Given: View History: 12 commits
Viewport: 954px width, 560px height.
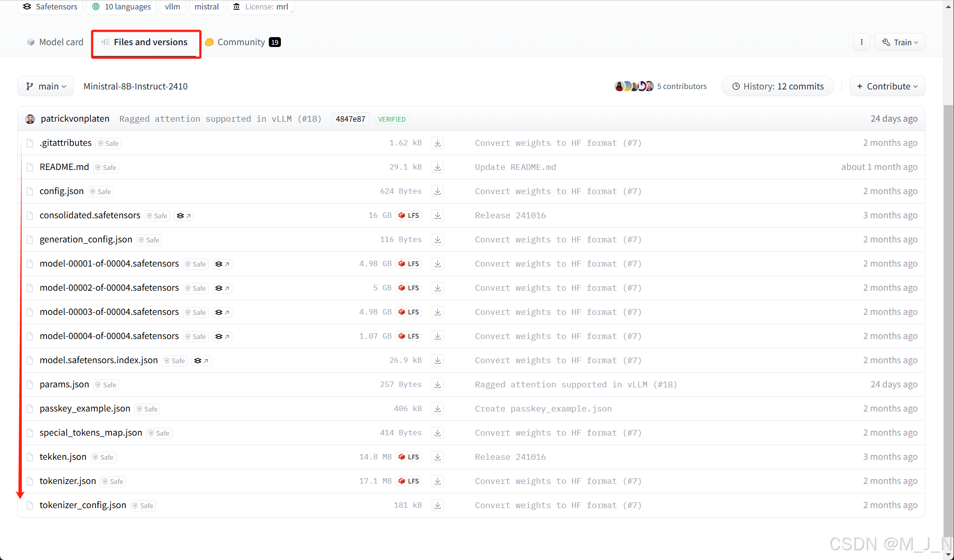Looking at the screenshot, I should tap(777, 86).
